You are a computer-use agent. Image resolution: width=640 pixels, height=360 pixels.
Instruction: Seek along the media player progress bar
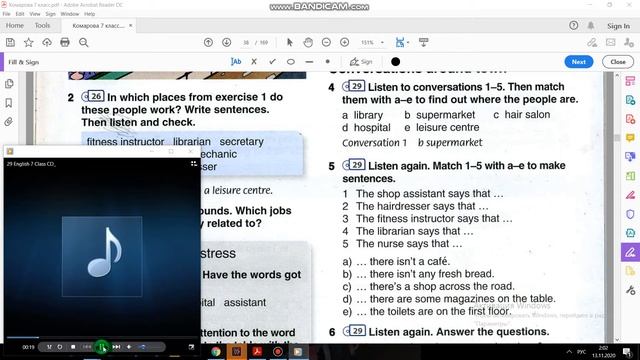click(x=102, y=338)
